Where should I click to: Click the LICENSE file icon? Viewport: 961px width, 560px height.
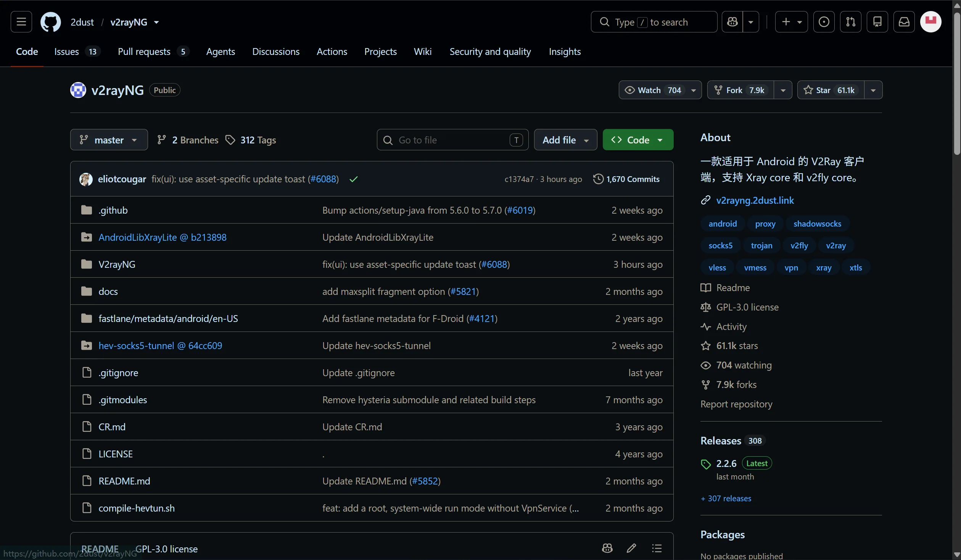[x=87, y=454]
